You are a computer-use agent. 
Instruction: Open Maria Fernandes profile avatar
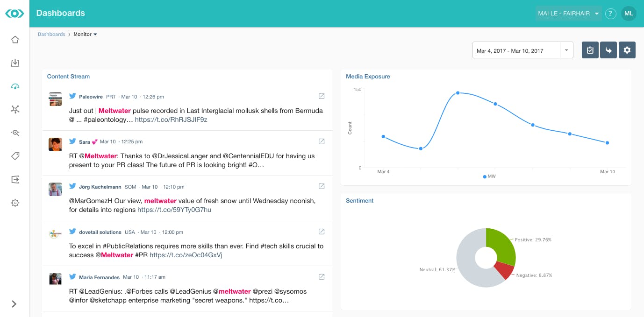pos(55,279)
